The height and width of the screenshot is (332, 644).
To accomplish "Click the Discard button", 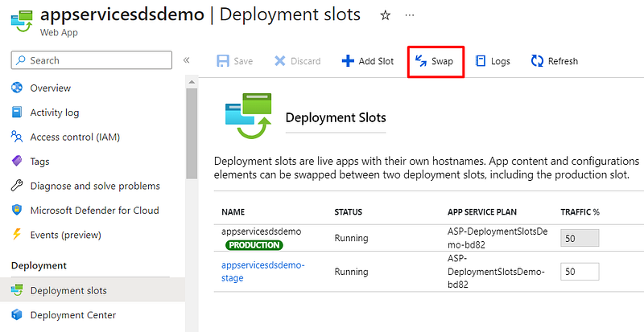I will pyautogui.click(x=297, y=61).
